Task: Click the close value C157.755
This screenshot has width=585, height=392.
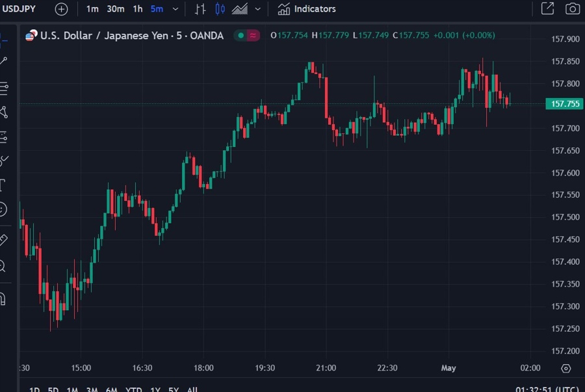Action: click(411, 36)
